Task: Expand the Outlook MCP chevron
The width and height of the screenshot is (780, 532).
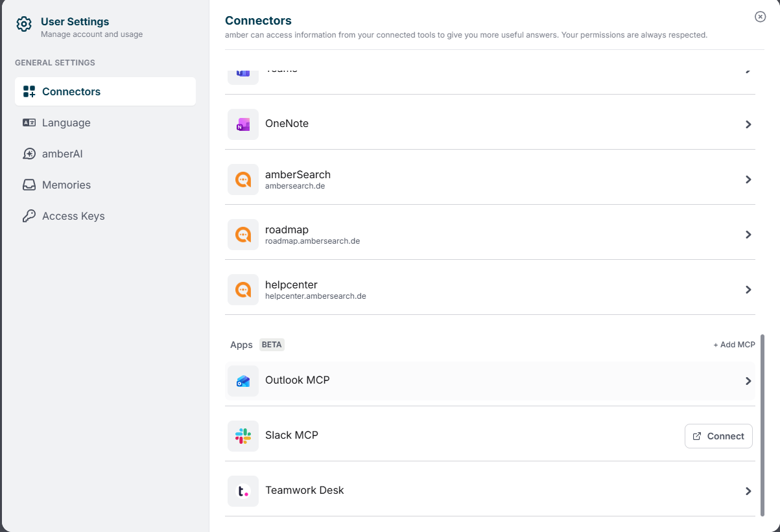Action: 748,381
